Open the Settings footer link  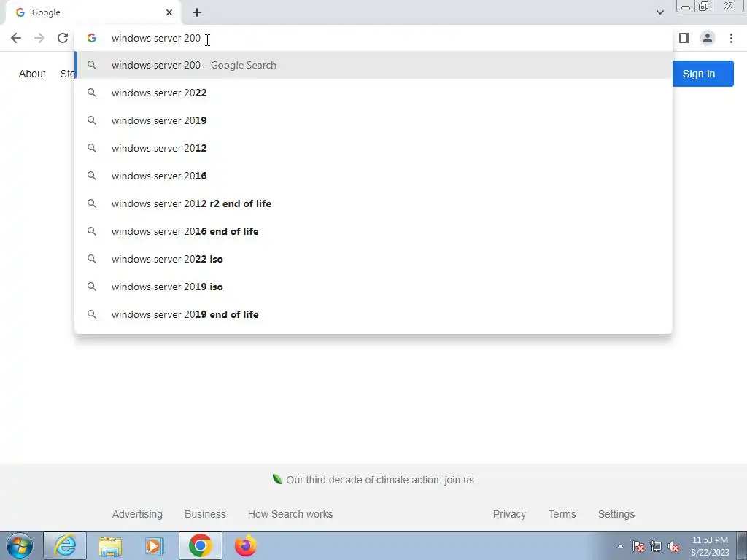616,514
